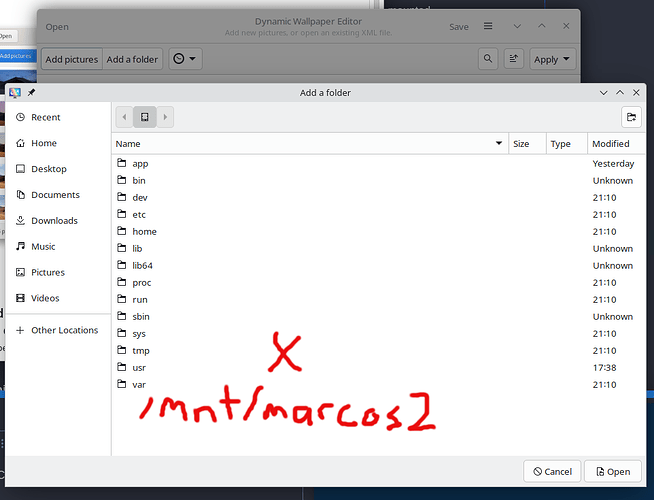Image resolution: width=654 pixels, height=500 pixels.
Task: Open the Music sidebar location
Action: [58, 246]
